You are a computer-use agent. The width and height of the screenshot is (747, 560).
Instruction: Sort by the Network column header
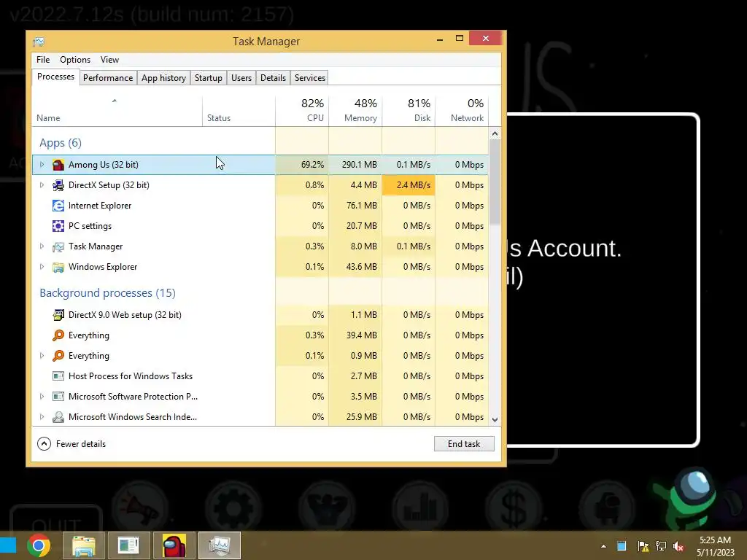[462, 111]
